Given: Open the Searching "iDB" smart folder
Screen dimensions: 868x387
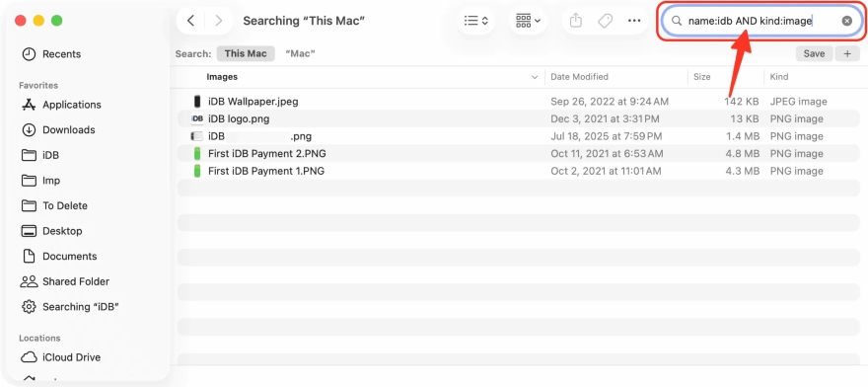Looking at the screenshot, I should click(81, 307).
